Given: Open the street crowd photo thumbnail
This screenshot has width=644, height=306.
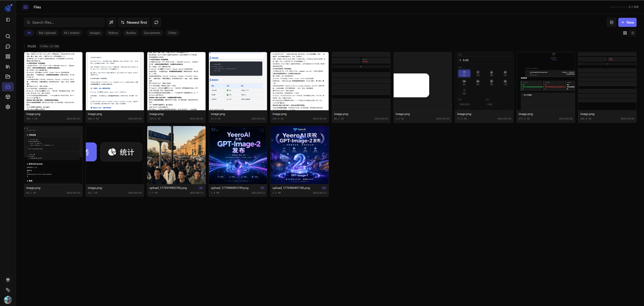Looking at the screenshot, I should click(x=176, y=155).
